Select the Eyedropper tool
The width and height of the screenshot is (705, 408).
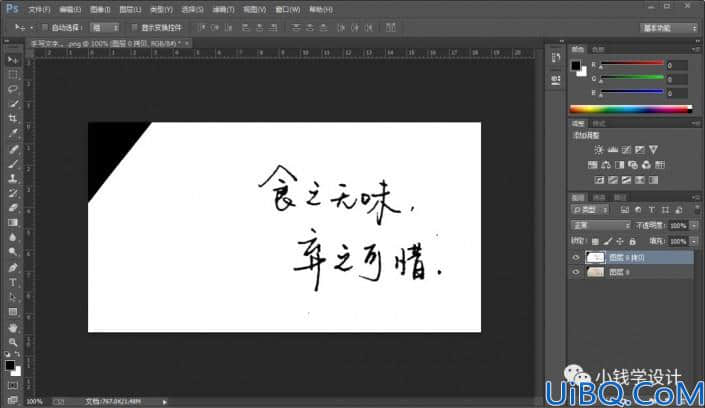(x=13, y=134)
